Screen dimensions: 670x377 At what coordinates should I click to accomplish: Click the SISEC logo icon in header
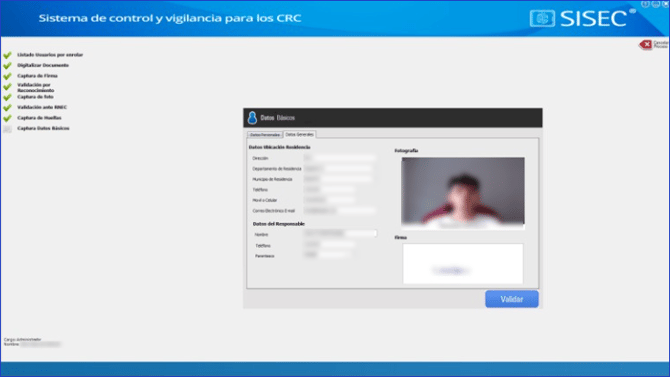tap(542, 18)
